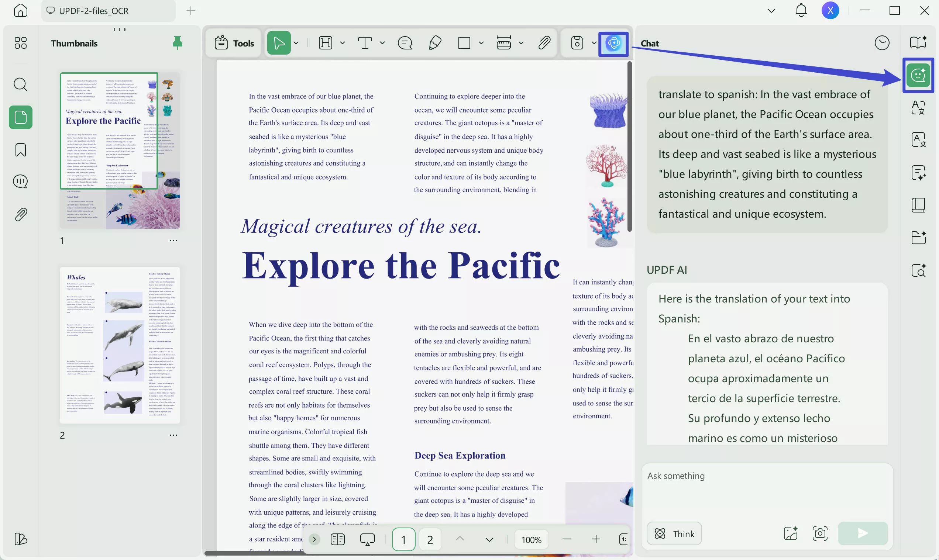Screen dimensions: 939x560
Task: Enable two-page view at the bottom bar
Action: point(337,539)
